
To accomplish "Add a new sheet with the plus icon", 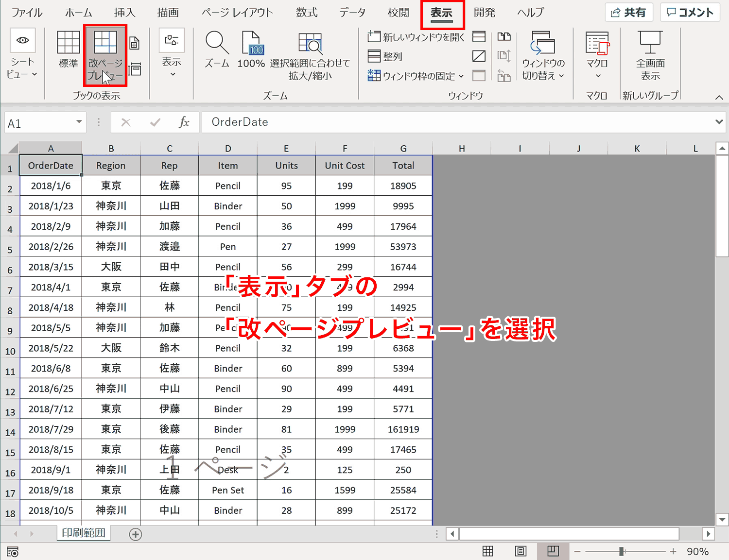I will [136, 535].
